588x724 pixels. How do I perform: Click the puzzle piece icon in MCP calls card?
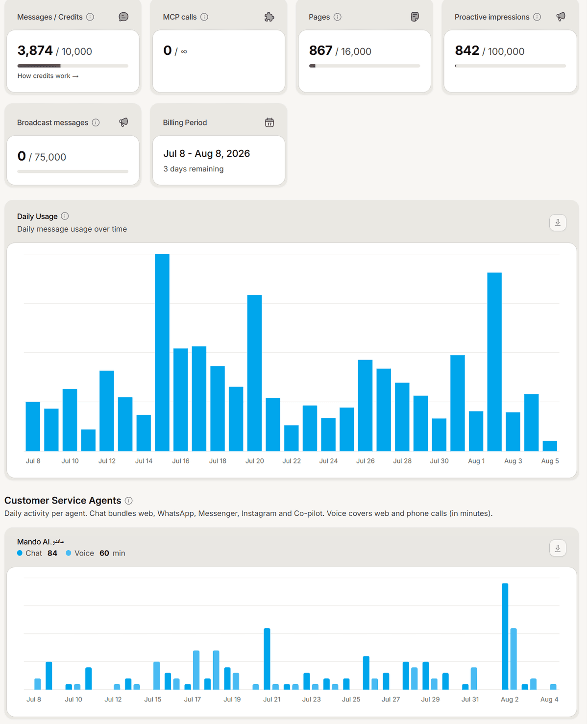[x=269, y=17]
